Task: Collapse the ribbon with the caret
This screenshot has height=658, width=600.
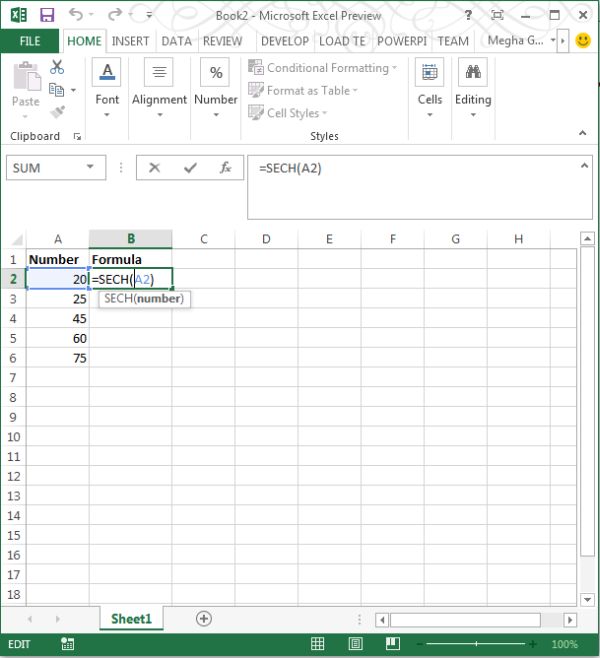Action: coord(582,133)
